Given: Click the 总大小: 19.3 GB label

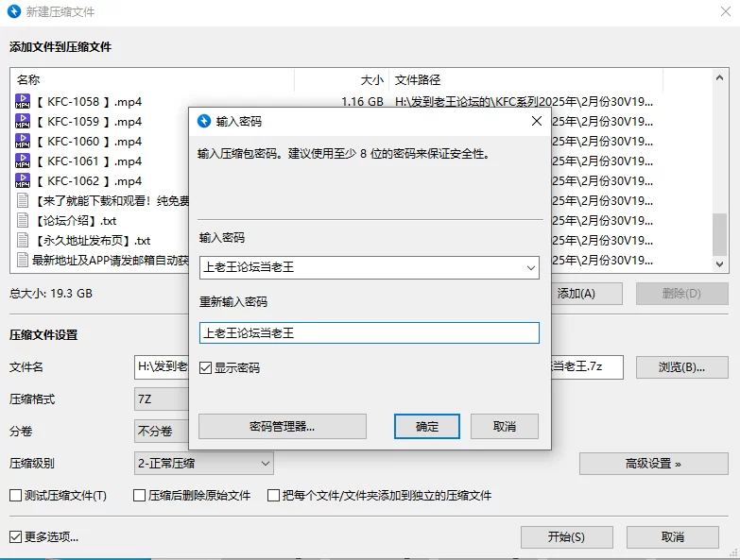Looking at the screenshot, I should [x=51, y=294].
